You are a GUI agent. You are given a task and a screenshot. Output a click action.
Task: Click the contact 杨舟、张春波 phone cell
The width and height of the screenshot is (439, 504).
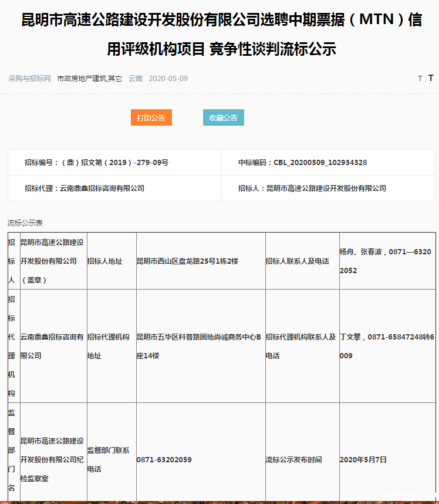pos(387,261)
